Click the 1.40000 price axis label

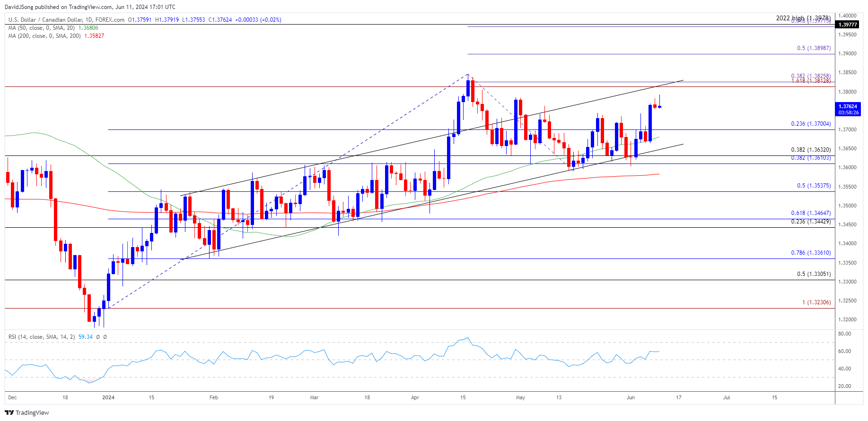[x=847, y=16]
